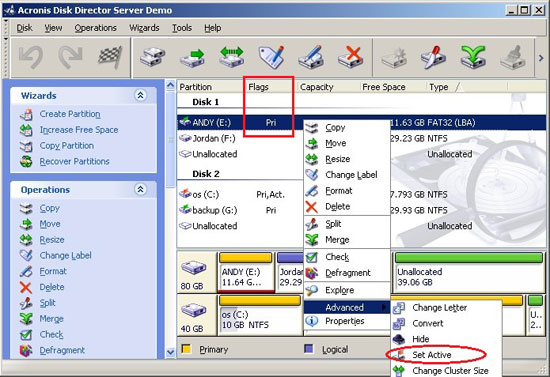Sort by the Type column header
The height and width of the screenshot is (377, 550).
(467, 87)
